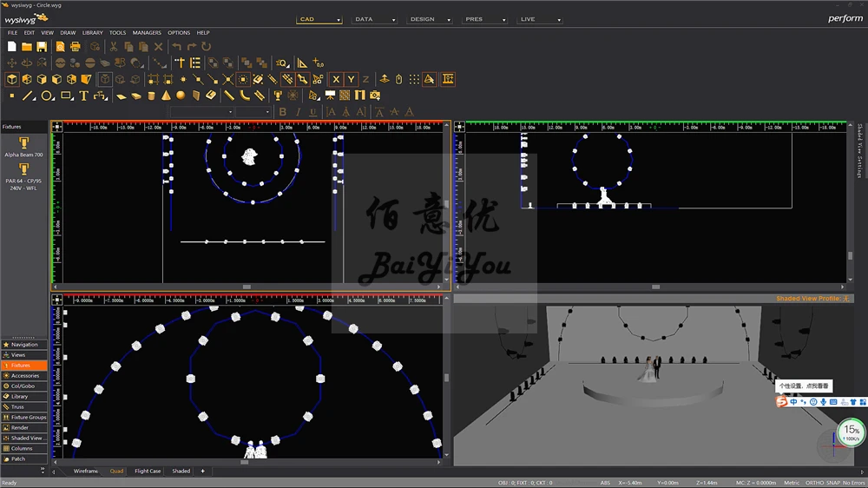Toggle the Z axis constraint button
The height and width of the screenshot is (488, 868).
tap(365, 79)
